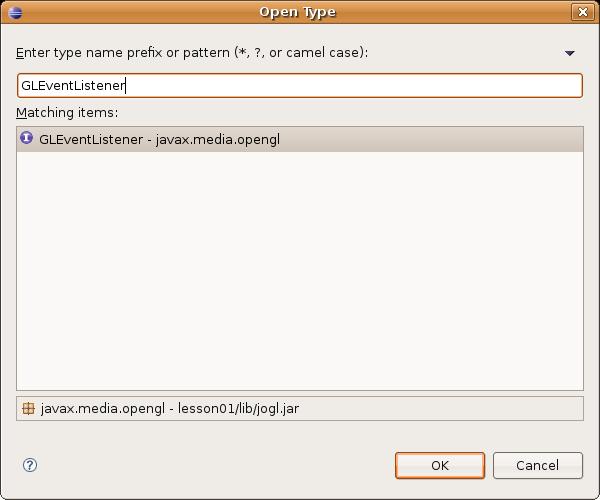600x500 pixels.
Task: Click empty area of matching items list
Action: [x=300, y=270]
